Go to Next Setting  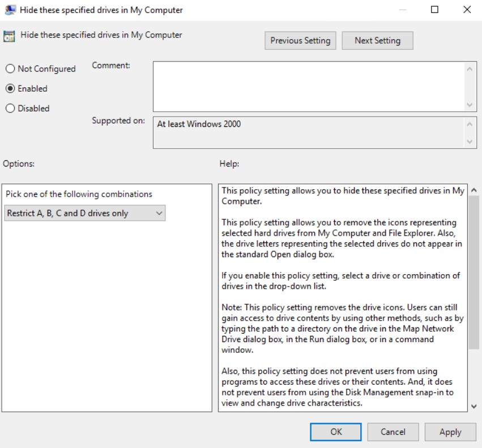(x=377, y=40)
